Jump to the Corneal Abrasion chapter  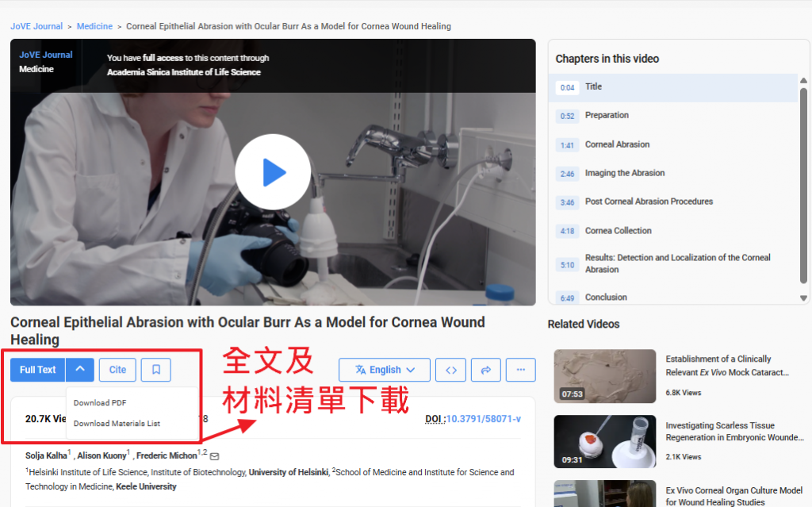click(617, 144)
